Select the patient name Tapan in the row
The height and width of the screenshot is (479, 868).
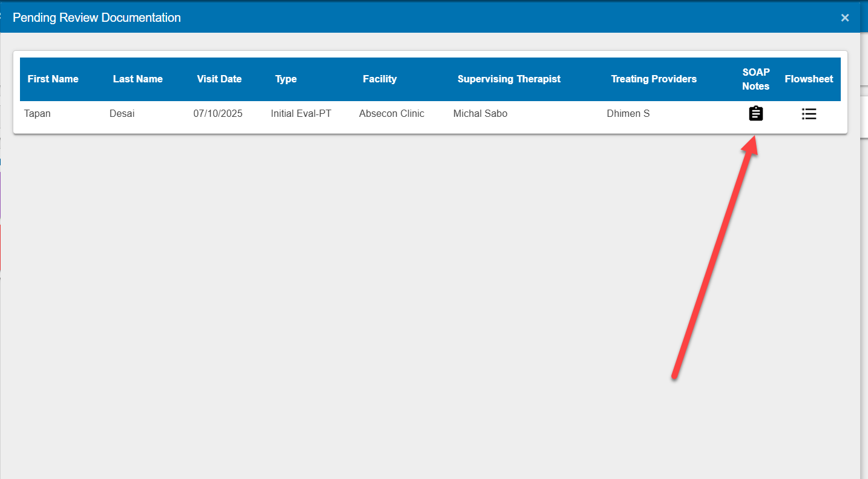[x=37, y=113]
